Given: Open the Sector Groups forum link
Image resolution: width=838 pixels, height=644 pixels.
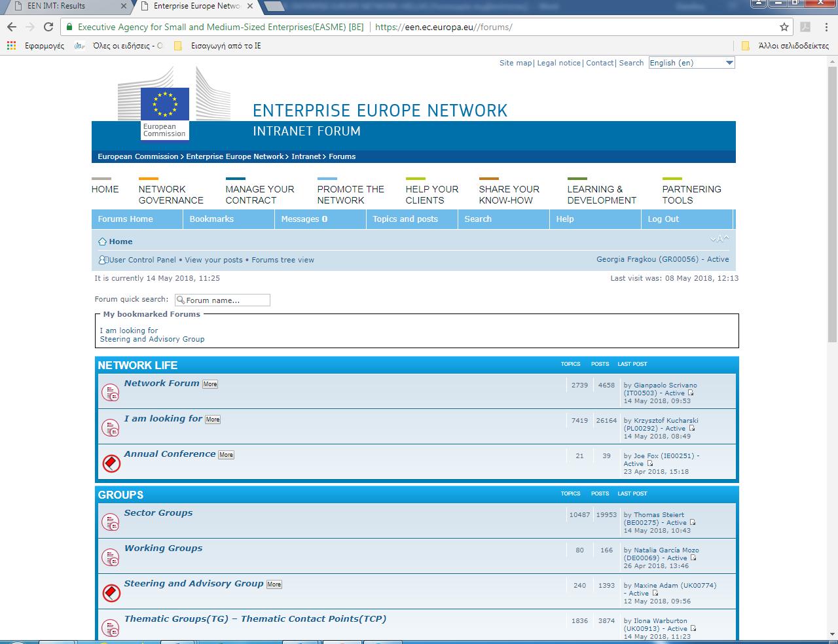Looking at the screenshot, I should (x=158, y=513).
